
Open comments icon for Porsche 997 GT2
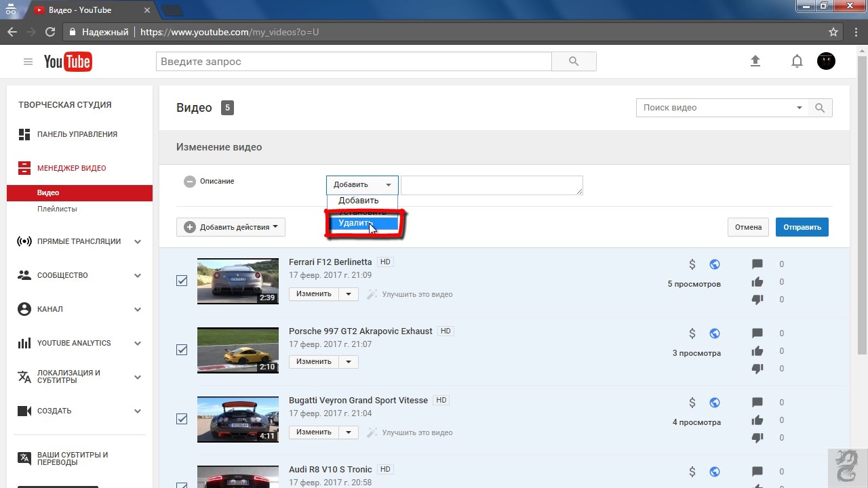757,333
